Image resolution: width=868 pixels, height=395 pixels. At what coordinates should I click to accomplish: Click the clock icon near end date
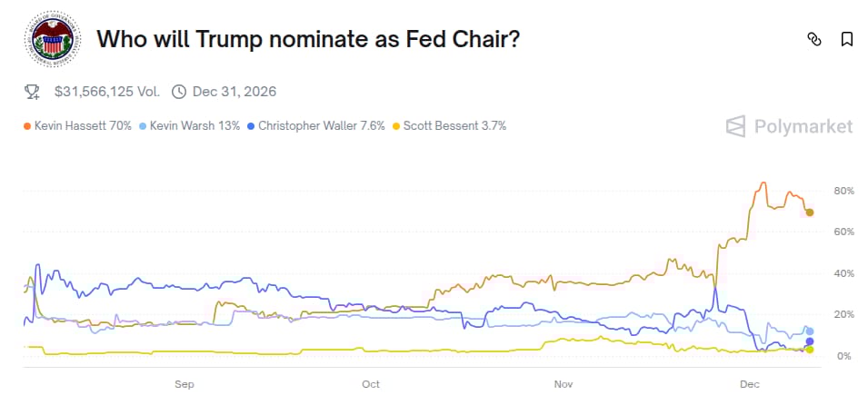coord(178,91)
